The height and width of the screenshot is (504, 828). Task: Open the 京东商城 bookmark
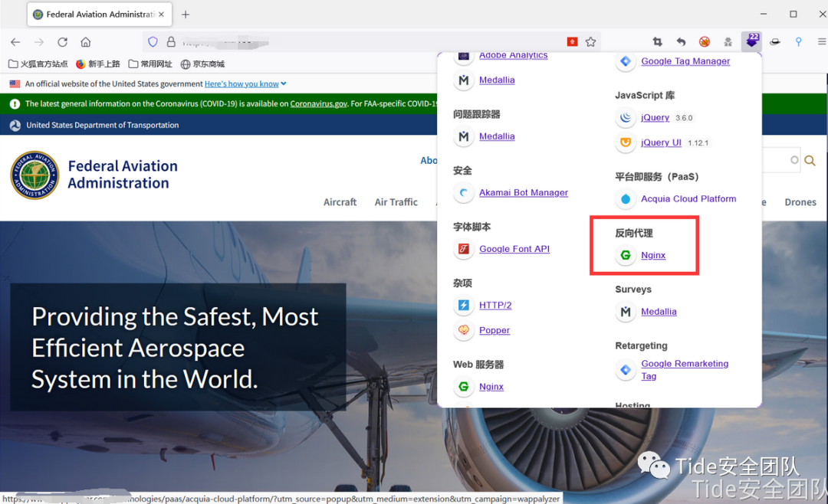[x=202, y=64]
